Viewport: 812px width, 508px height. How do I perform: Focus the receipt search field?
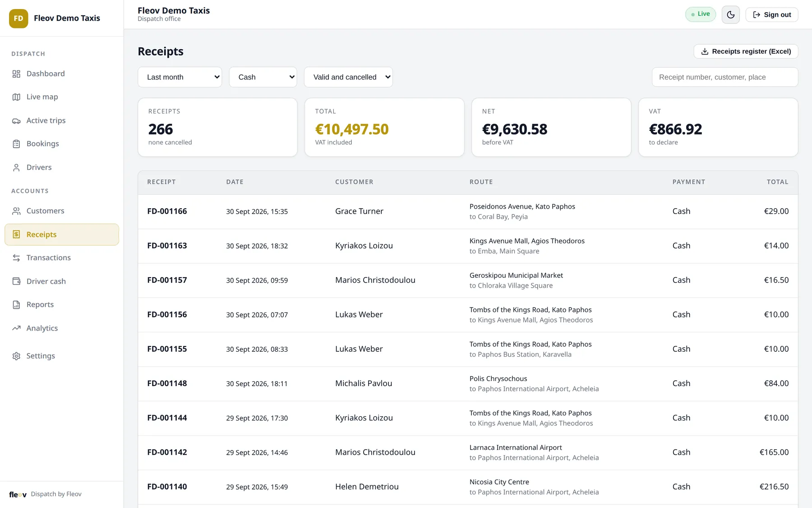(725, 77)
